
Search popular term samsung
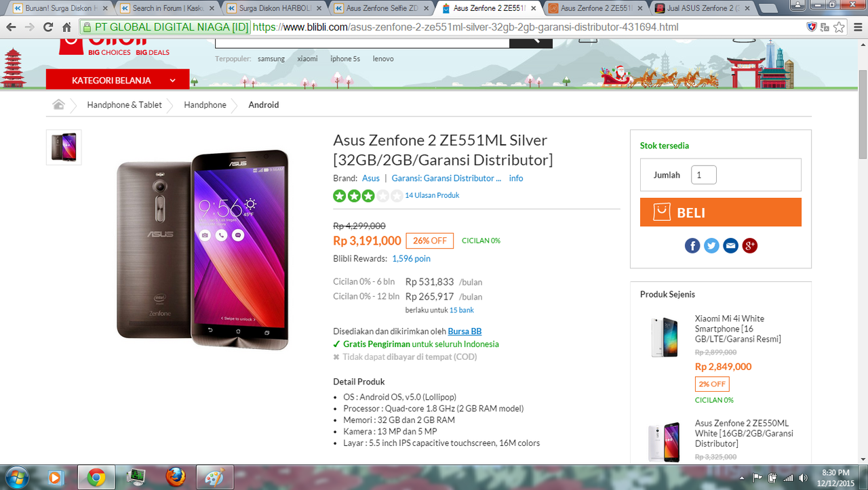click(x=271, y=59)
